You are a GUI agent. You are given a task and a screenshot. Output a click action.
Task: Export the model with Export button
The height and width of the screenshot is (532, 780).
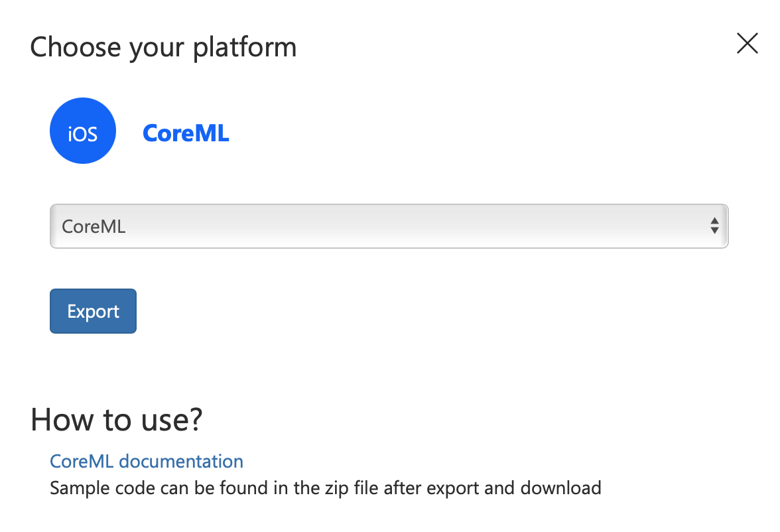[93, 311]
